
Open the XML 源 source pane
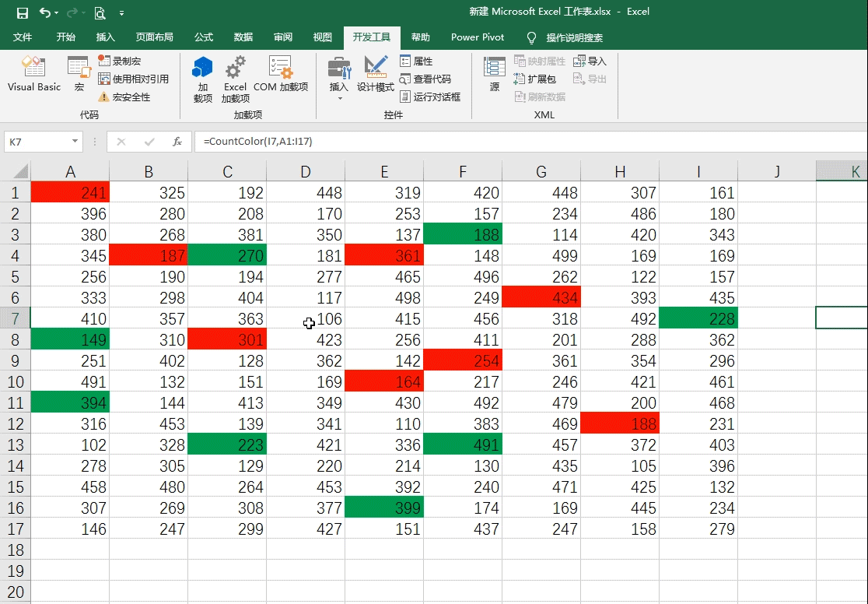click(x=495, y=73)
